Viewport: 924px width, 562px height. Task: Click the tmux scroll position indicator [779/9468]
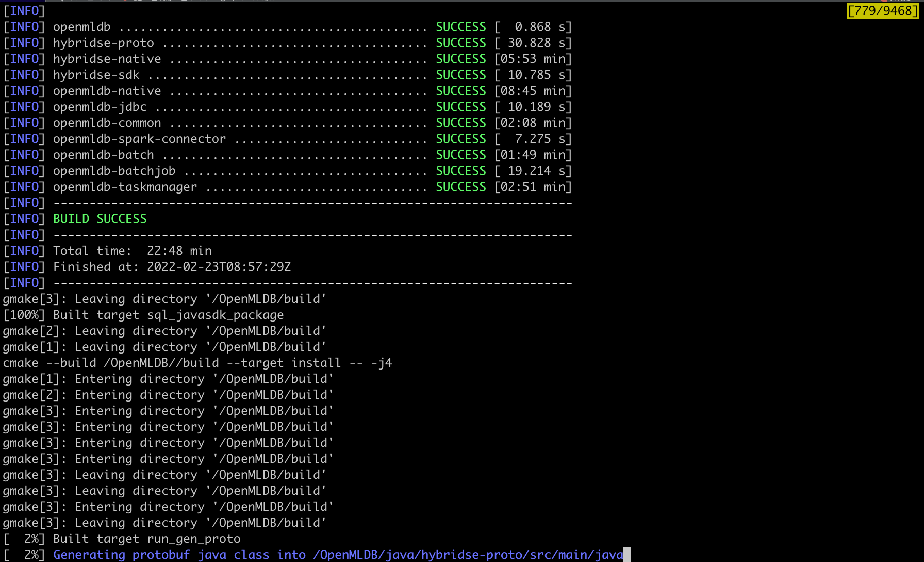[x=883, y=10]
